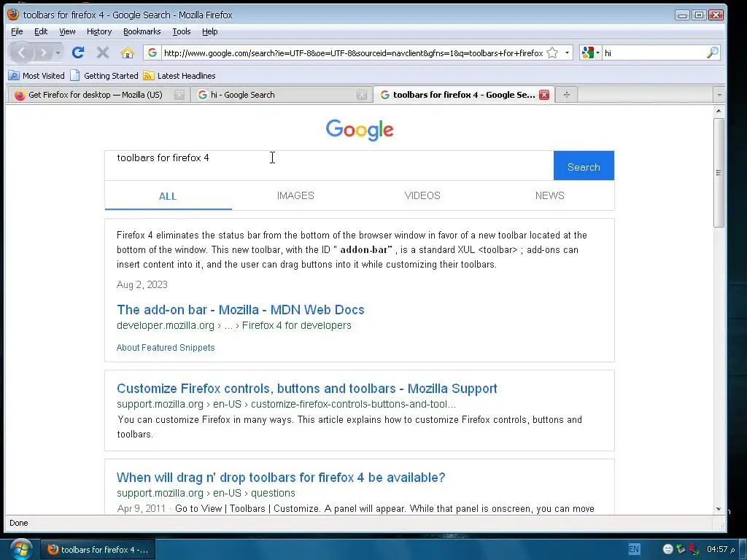Screen dimensions: 747x560
Task: Open the recent history dropdown arrow beside Forward
Action: click(x=58, y=52)
